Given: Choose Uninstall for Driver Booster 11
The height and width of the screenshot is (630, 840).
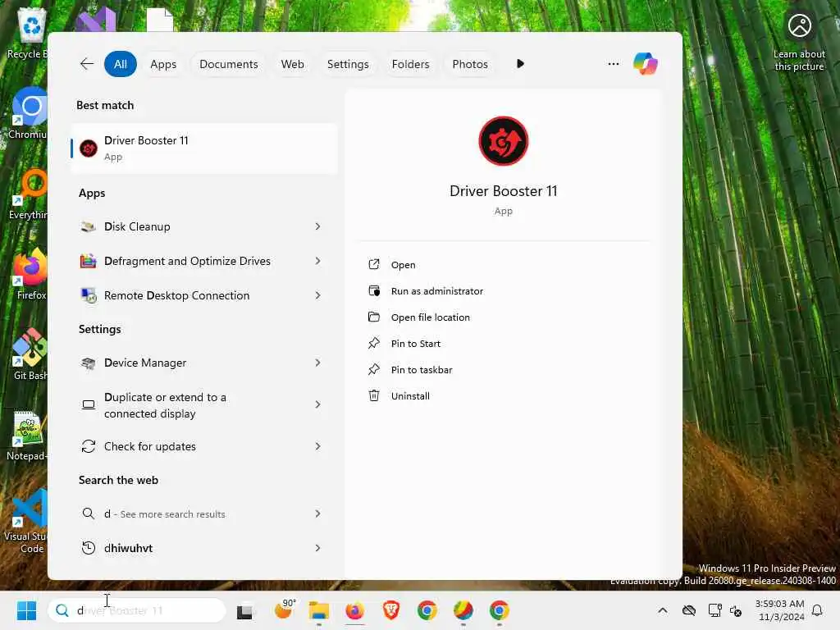Looking at the screenshot, I should 399,396.
